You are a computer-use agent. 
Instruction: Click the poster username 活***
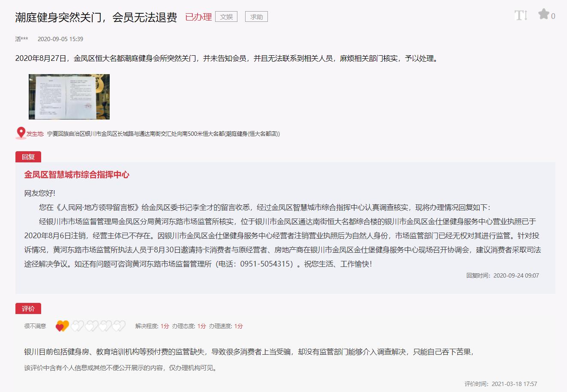pyautogui.click(x=21, y=39)
